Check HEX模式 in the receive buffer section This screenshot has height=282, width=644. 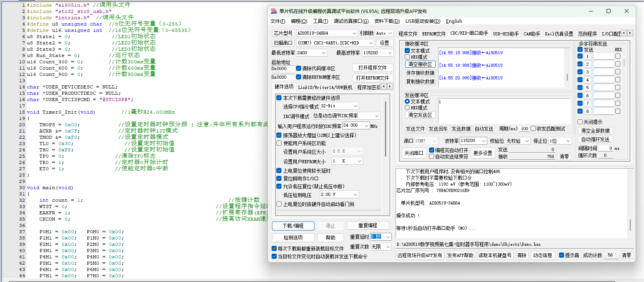(x=407, y=57)
